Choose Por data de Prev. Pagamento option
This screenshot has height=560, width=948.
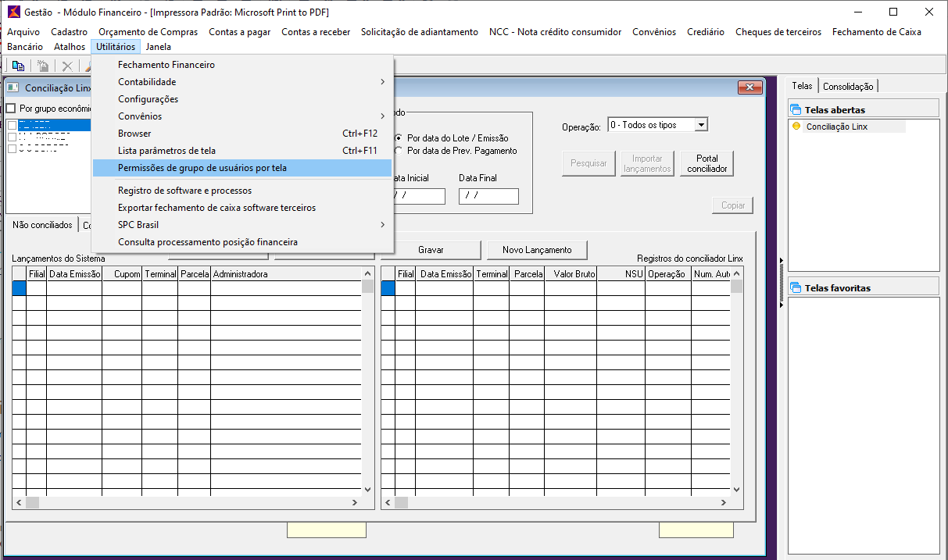[399, 151]
